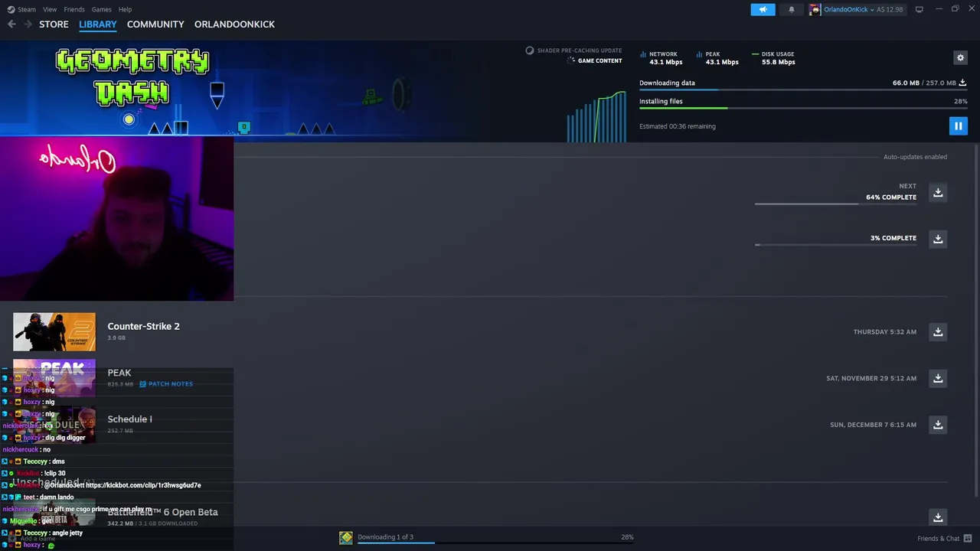Open the Help menu
980x551 pixels.
click(x=125, y=9)
